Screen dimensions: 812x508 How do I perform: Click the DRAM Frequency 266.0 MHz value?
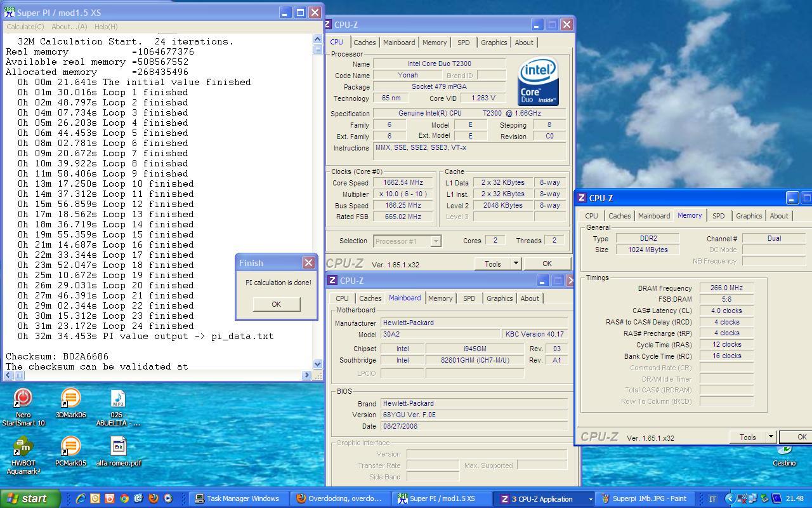coord(726,288)
